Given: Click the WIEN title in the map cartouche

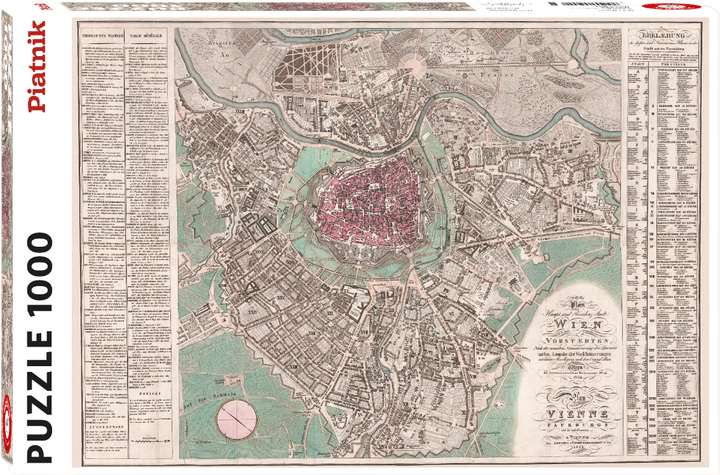Looking at the screenshot, I should coord(578,324).
